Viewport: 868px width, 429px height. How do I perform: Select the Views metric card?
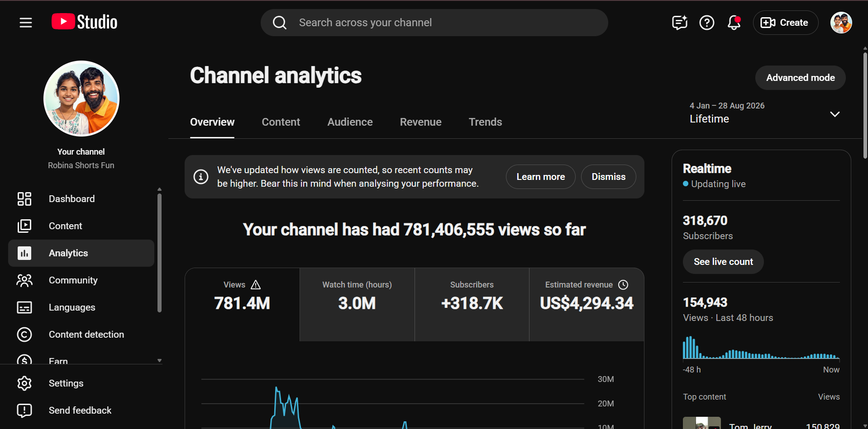242,305
